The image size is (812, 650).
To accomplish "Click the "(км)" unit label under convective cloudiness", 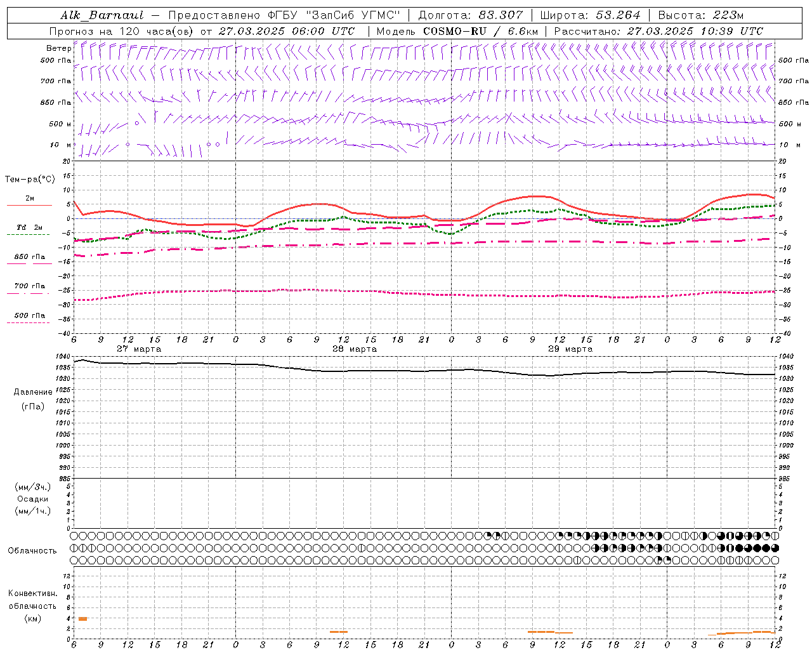I will point(32,619).
